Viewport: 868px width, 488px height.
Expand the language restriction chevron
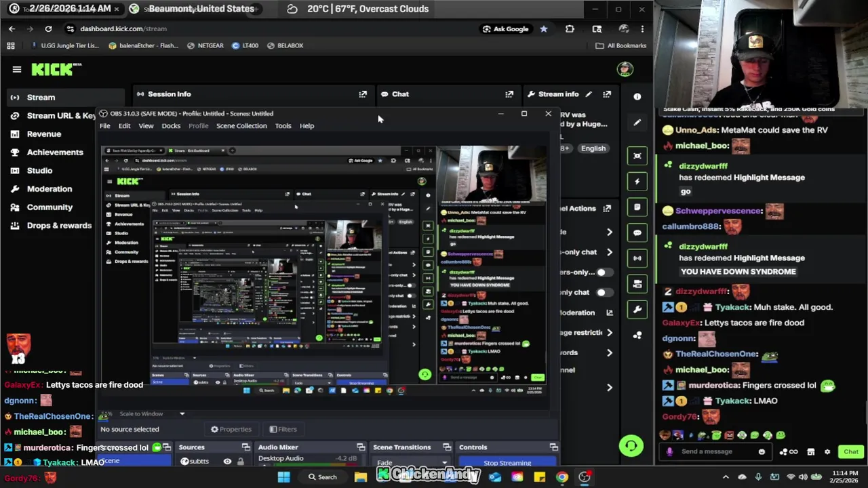pyautogui.click(x=609, y=333)
